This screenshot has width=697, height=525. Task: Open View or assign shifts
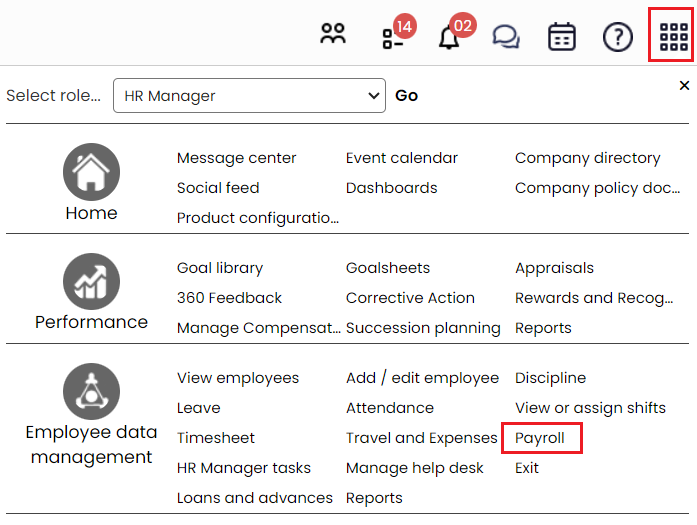point(590,408)
